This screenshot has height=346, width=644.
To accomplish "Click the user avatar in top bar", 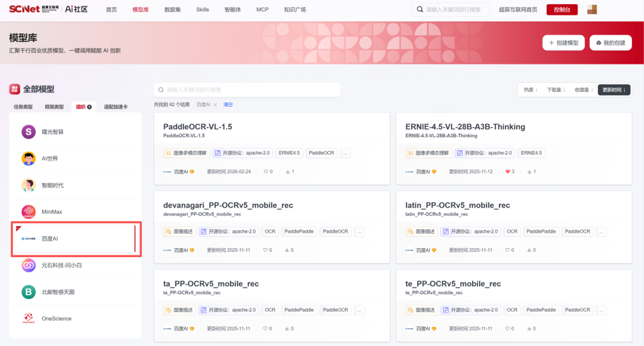I will point(592,10).
